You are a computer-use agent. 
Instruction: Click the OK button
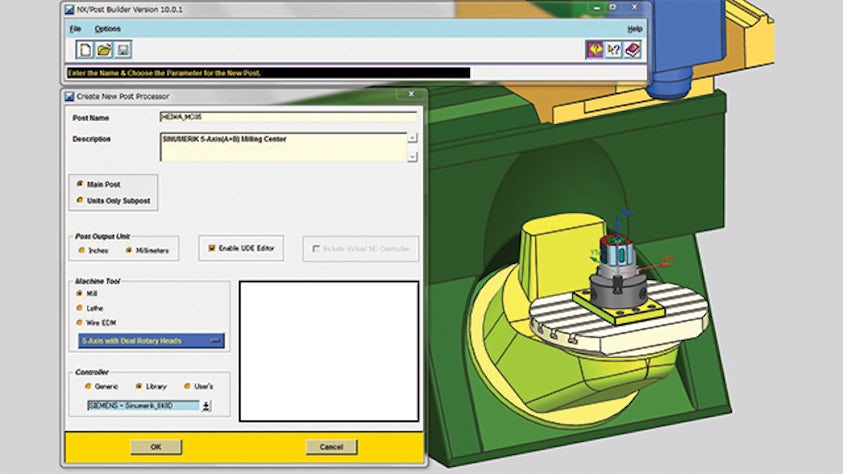coord(156,447)
